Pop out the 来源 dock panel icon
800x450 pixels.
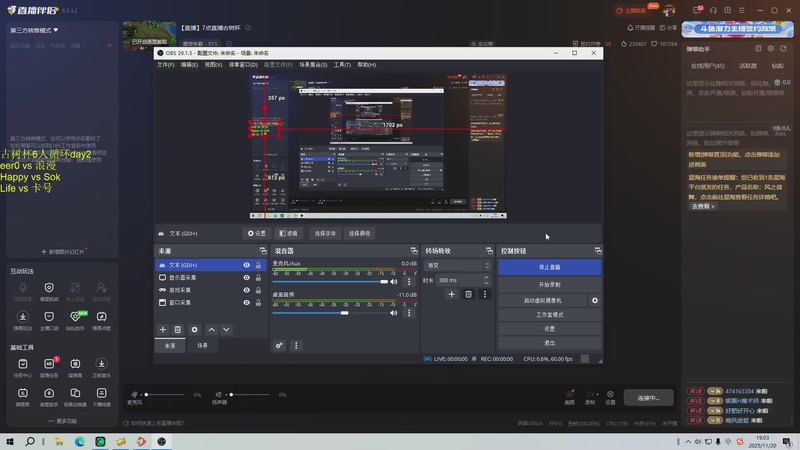coord(263,251)
